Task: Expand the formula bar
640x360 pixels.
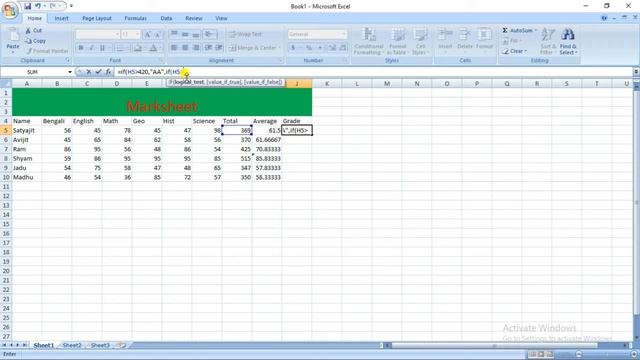Action: coord(636,72)
